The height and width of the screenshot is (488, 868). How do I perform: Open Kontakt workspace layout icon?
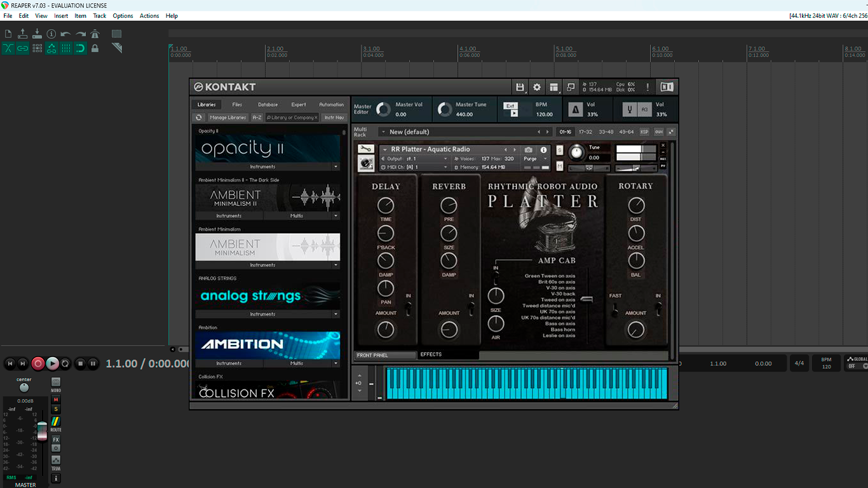pyautogui.click(x=554, y=87)
